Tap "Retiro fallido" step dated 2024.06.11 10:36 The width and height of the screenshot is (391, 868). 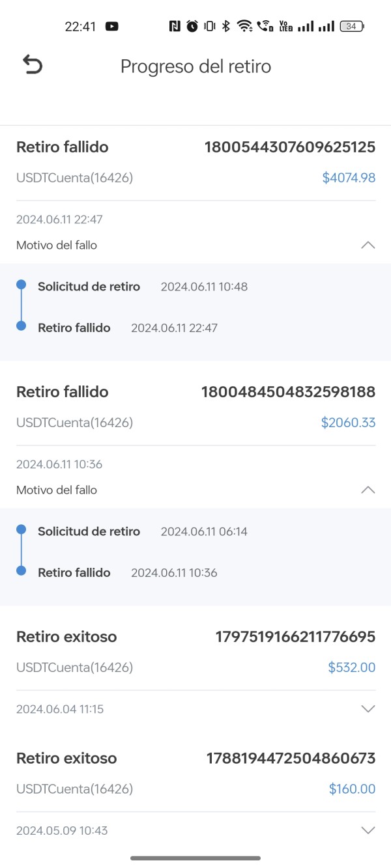74,573
